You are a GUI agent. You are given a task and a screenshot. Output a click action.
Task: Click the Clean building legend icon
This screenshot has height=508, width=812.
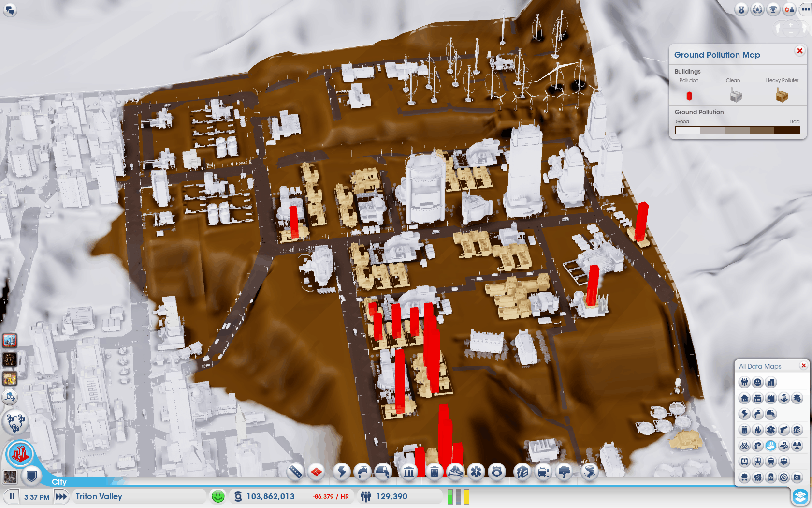736,96
